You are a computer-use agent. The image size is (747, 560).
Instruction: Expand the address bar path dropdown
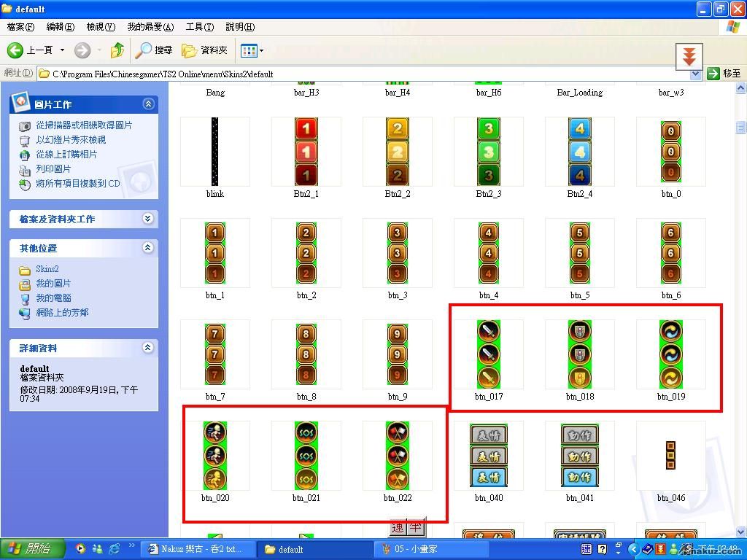coord(695,74)
